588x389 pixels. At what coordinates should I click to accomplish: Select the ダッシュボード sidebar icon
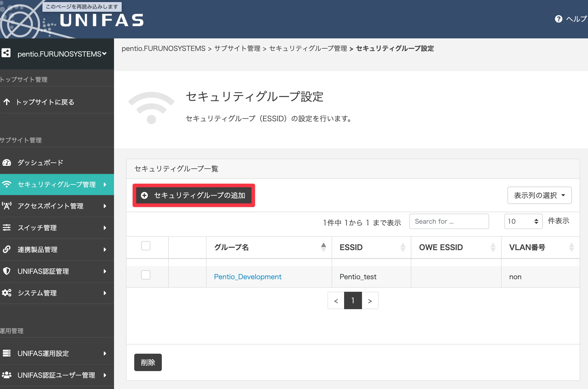pos(7,163)
